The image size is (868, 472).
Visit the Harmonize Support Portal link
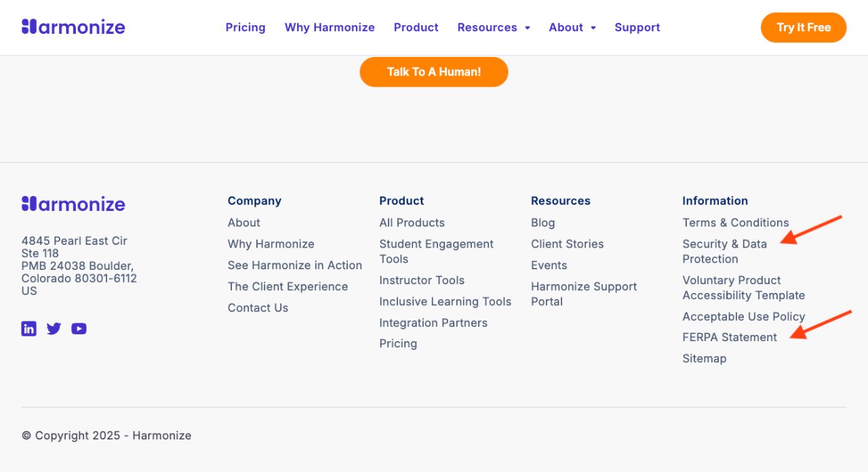584,294
